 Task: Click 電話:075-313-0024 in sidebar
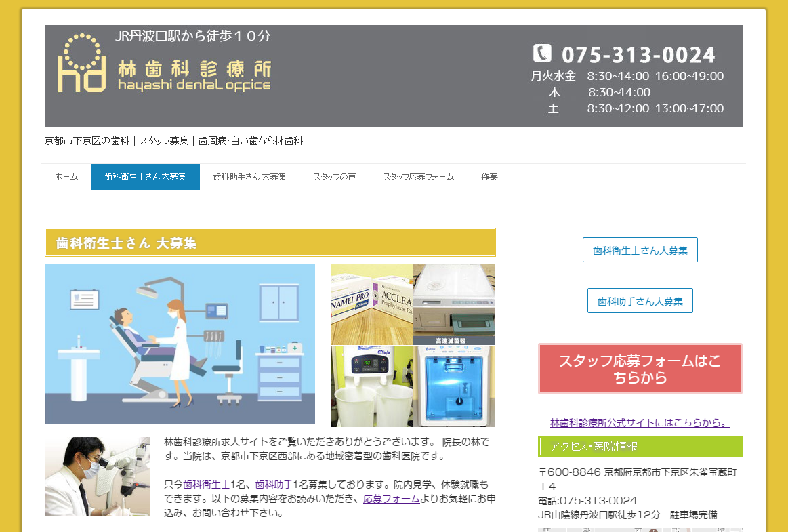[587, 501]
